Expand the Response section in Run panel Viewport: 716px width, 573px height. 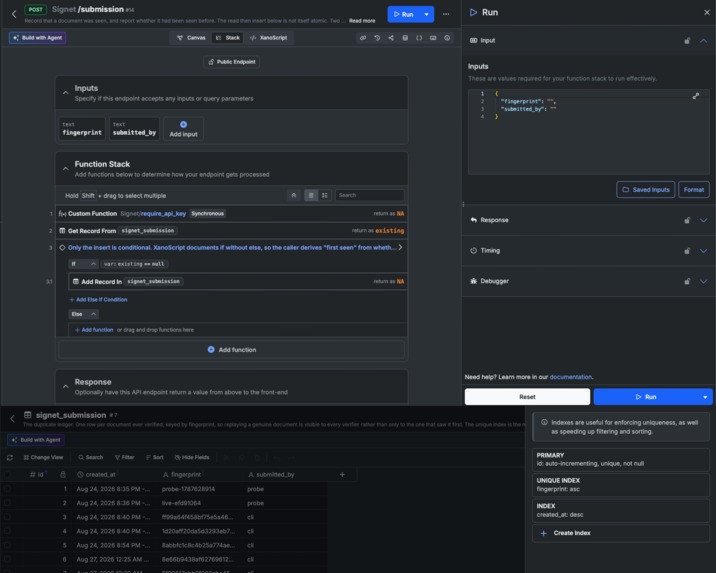(x=704, y=220)
